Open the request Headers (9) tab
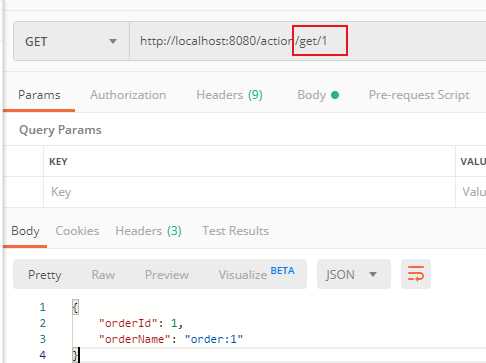This screenshot has height=363, width=486. 229,95
